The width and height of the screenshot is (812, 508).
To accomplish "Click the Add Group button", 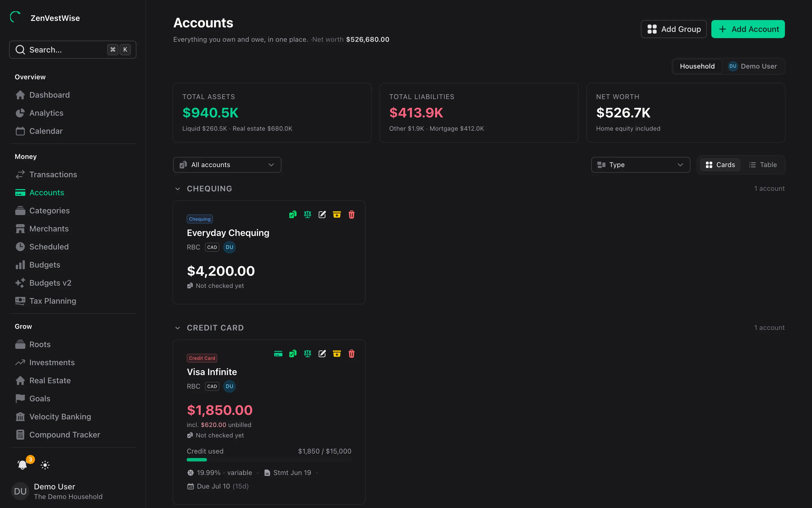I will point(673,29).
